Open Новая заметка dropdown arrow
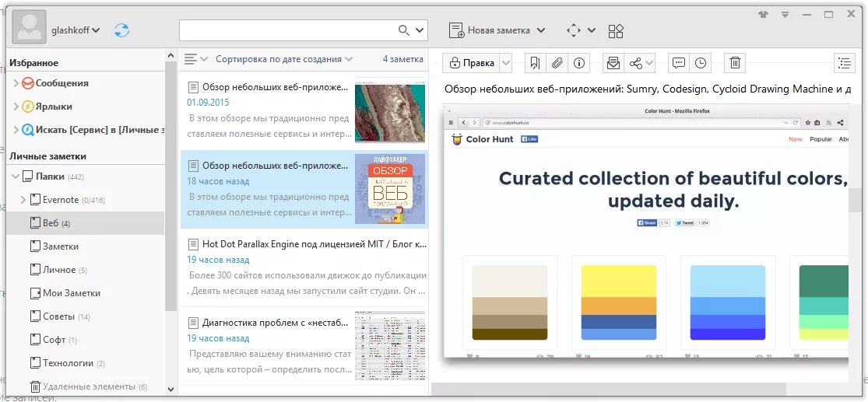This screenshot has width=868, height=402. click(x=541, y=30)
